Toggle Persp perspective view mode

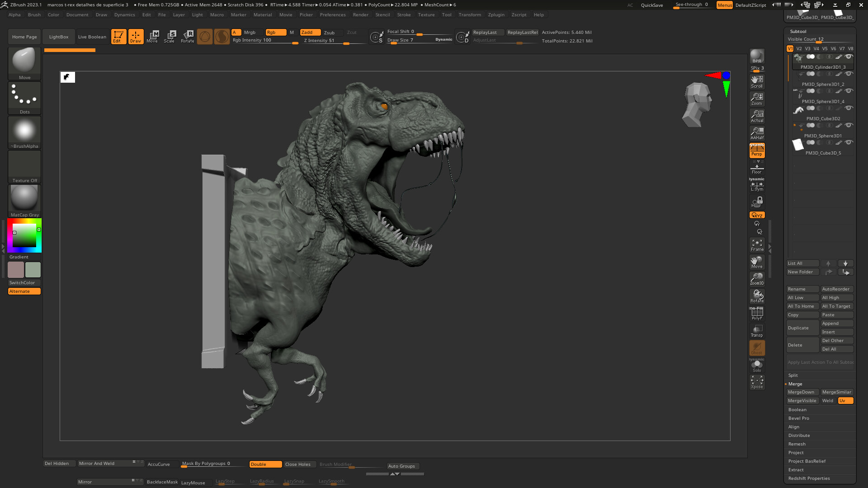757,150
